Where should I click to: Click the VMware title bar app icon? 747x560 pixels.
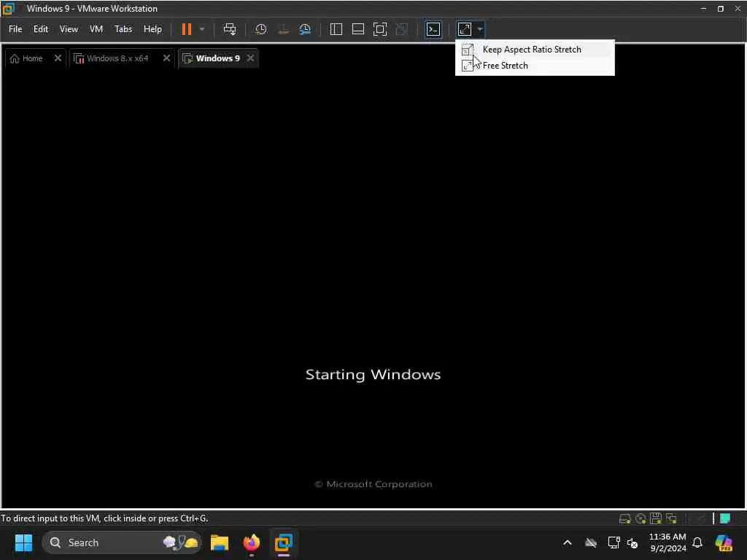pos(9,9)
